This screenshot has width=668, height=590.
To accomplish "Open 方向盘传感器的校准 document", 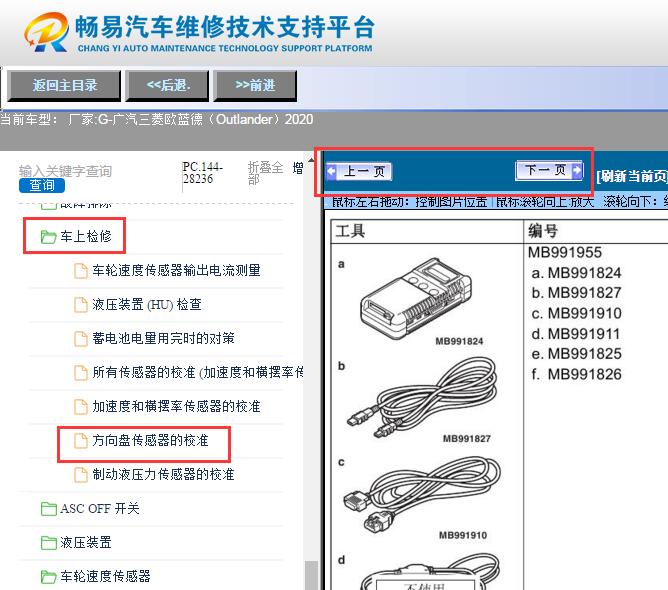I will click(150, 440).
